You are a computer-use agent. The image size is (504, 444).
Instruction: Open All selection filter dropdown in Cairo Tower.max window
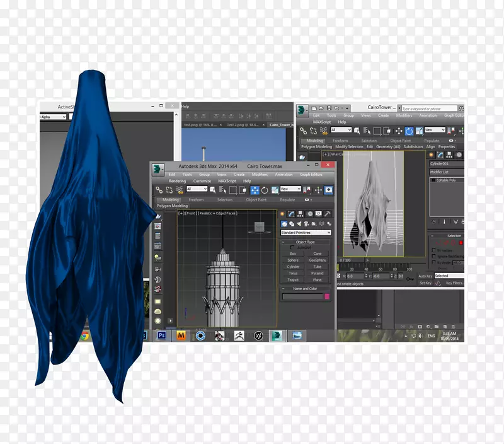click(197, 189)
